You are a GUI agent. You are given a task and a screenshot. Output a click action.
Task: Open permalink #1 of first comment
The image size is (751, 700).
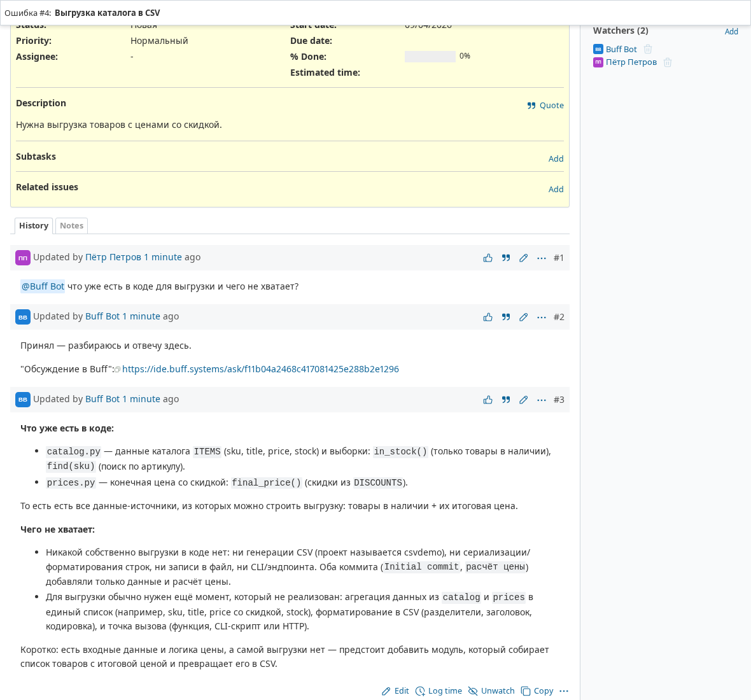558,258
